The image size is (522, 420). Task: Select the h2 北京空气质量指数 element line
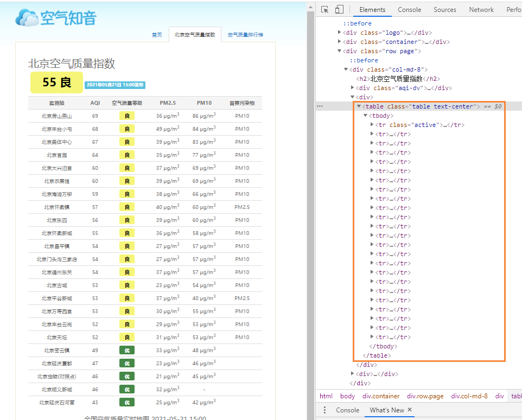[398, 79]
